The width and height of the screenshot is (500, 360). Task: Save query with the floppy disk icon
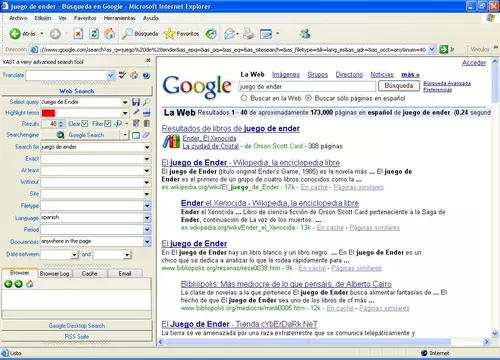(x=136, y=102)
